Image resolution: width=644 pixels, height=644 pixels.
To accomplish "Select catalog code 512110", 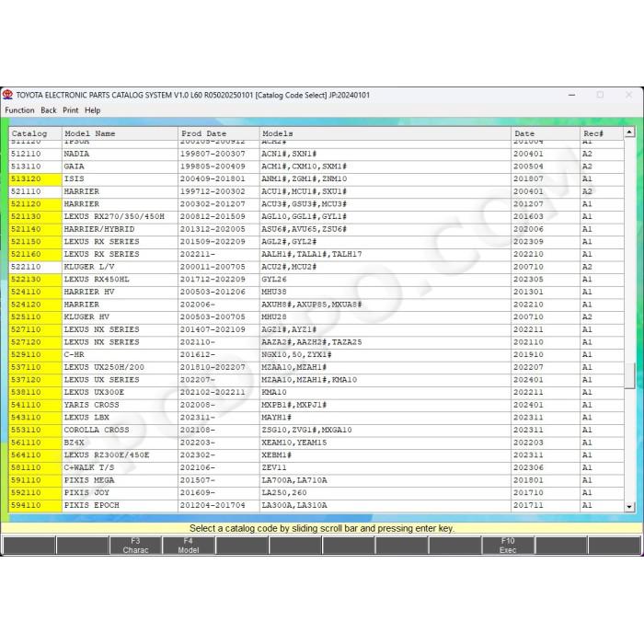I will click(26, 154).
